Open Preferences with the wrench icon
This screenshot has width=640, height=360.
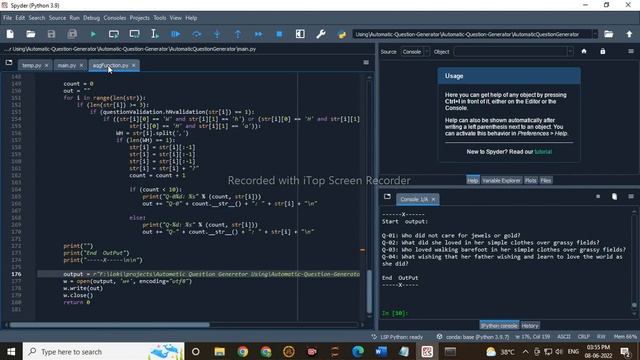coord(321,34)
